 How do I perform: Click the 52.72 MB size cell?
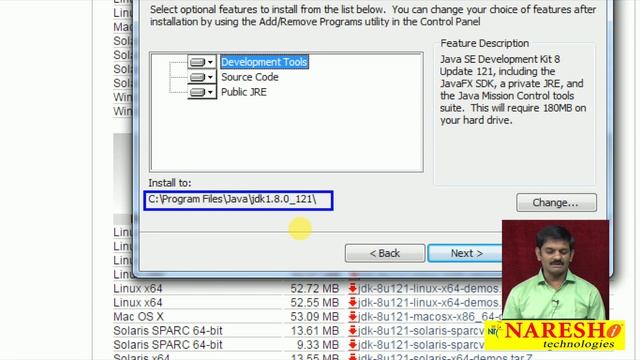click(315, 289)
